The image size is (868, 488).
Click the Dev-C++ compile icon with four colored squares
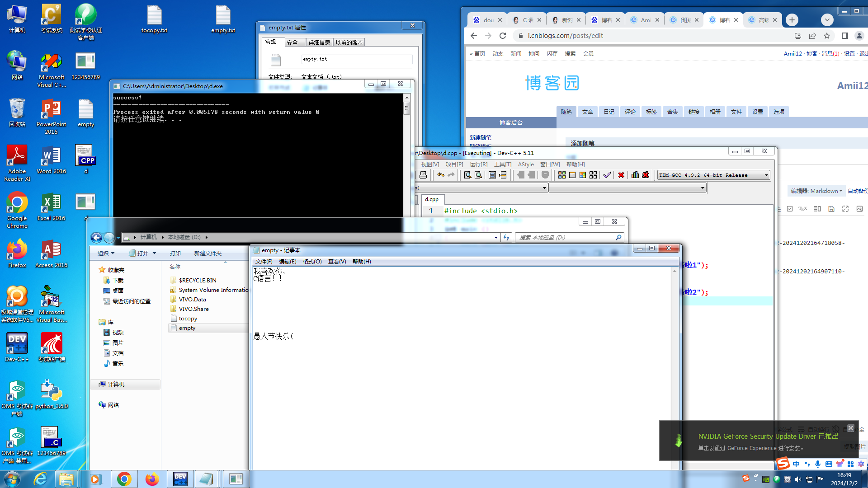point(562,175)
